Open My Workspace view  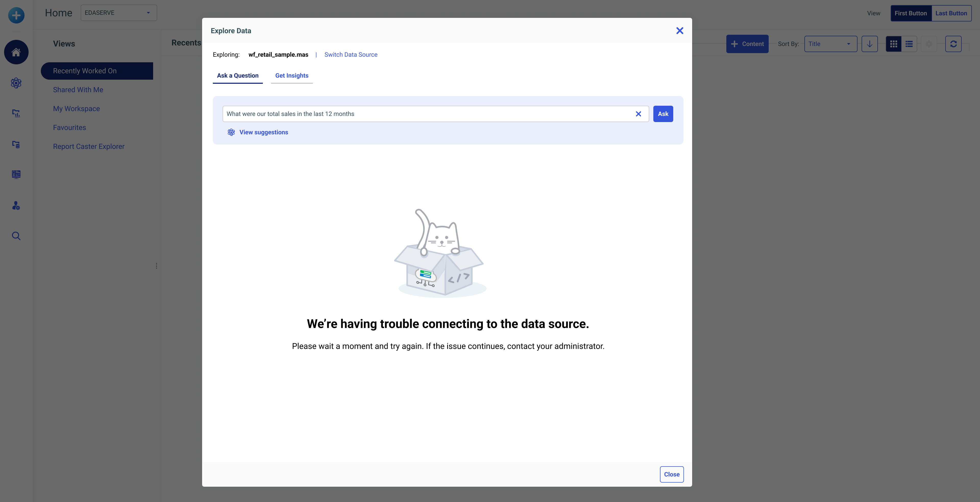click(77, 109)
